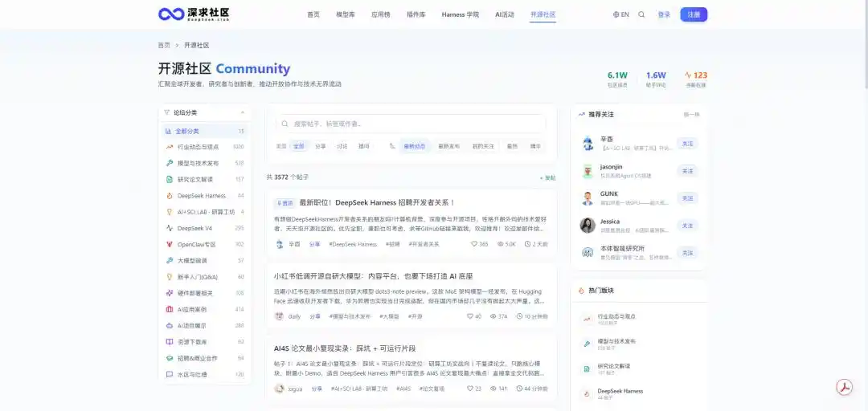Open the AI活动 nav tab

[x=504, y=15]
